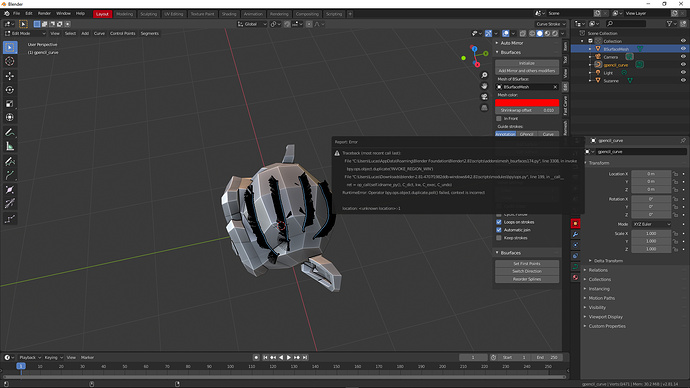
Task: Select the Measure tool
Action: (10, 146)
